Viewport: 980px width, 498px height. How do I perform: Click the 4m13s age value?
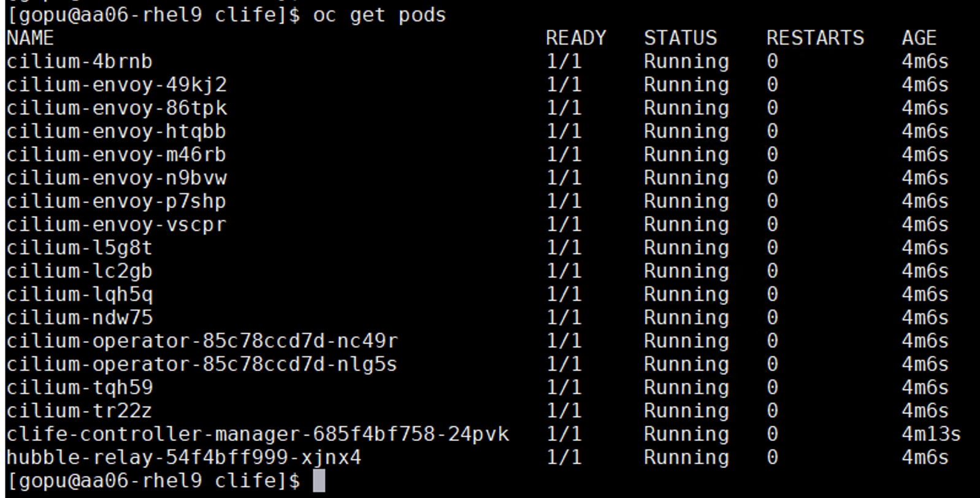[x=931, y=434]
